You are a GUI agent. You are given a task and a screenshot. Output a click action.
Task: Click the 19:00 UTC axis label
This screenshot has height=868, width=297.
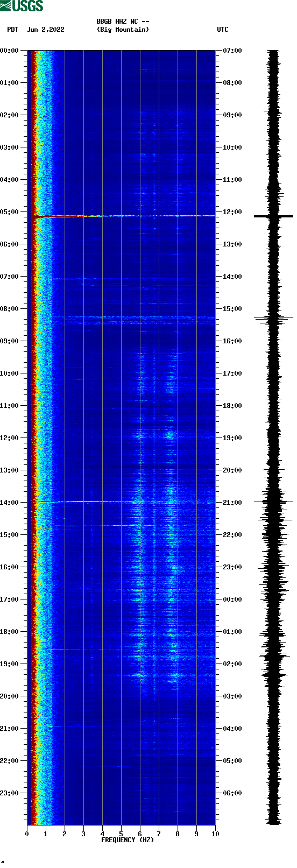pos(232,438)
